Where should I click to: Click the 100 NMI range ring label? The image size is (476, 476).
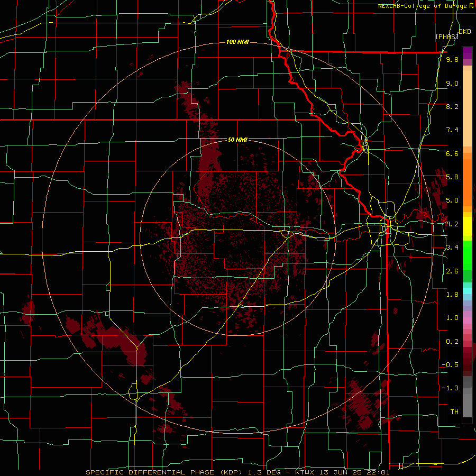(x=237, y=42)
